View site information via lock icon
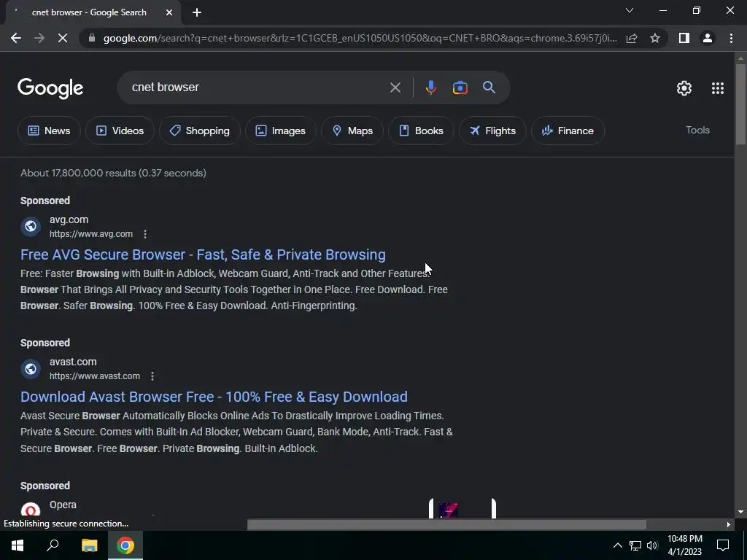 pyautogui.click(x=92, y=38)
